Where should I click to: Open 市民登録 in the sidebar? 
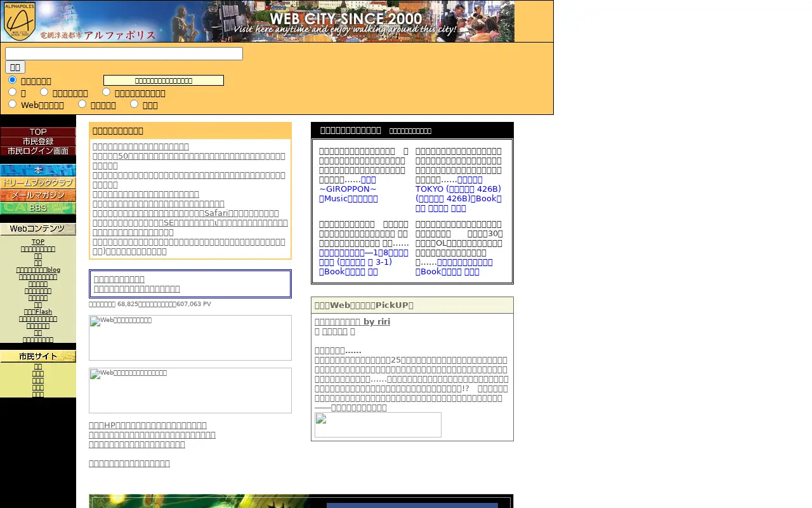[38, 142]
